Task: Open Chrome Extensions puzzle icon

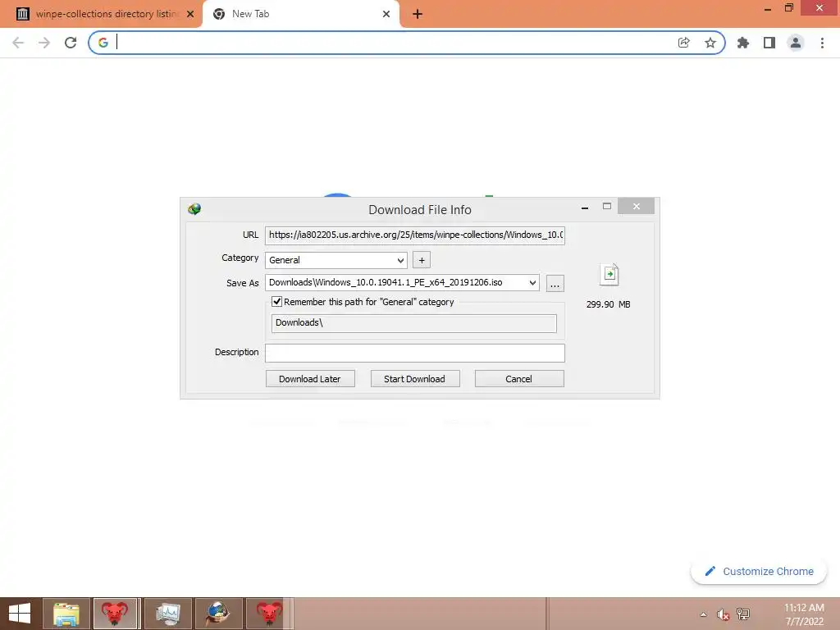Action: [743, 43]
